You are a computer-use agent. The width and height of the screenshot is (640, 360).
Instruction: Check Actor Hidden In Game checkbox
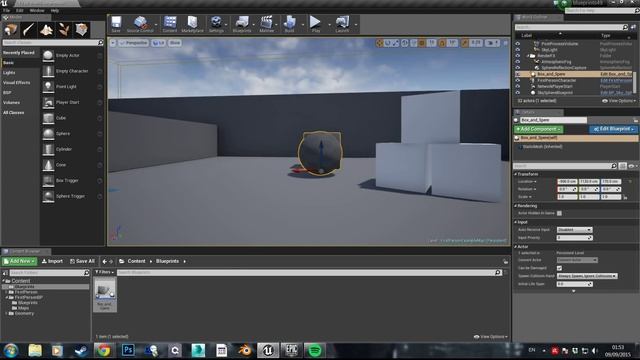559,213
